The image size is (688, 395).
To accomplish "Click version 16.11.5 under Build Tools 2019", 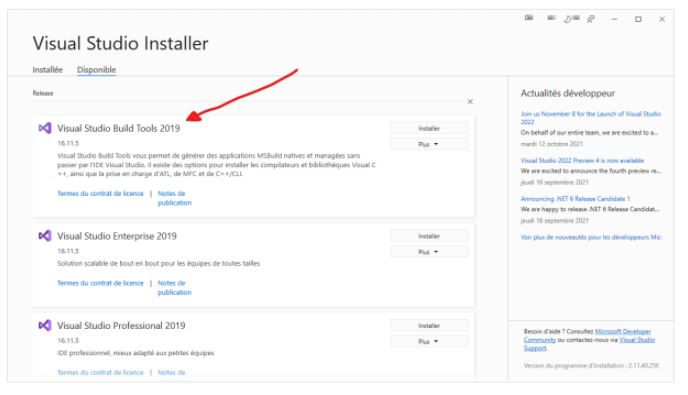I will point(68,144).
